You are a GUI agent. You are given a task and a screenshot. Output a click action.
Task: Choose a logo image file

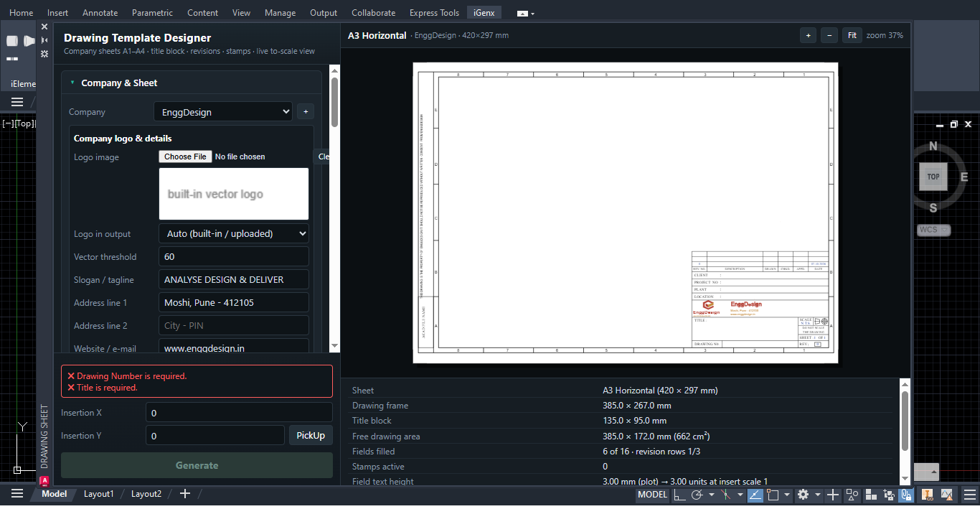coord(185,157)
